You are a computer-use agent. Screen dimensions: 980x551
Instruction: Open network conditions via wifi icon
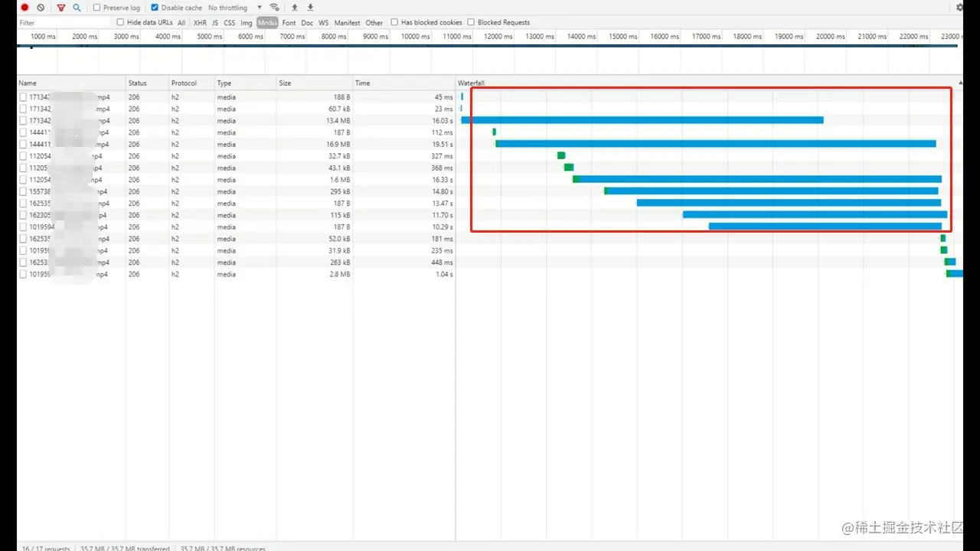pos(274,8)
